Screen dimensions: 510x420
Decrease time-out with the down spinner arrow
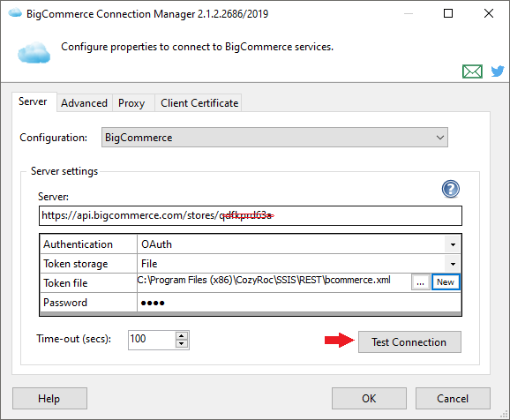coord(182,344)
